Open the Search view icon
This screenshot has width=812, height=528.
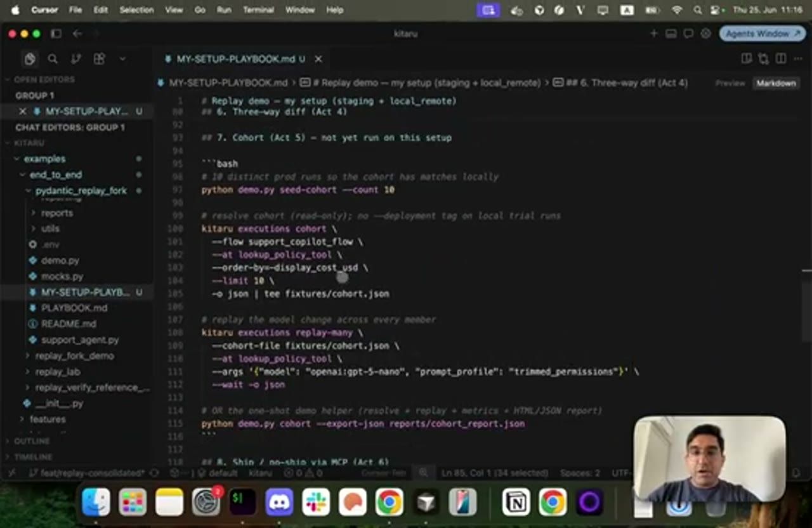(53, 59)
